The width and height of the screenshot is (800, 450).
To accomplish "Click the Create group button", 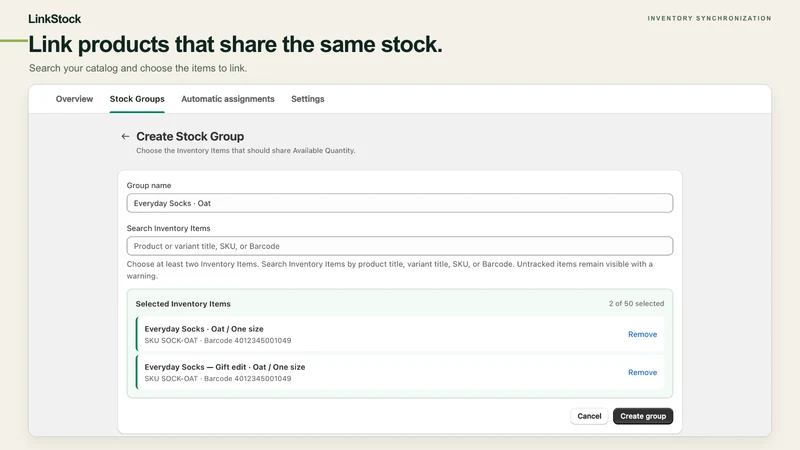I will pyautogui.click(x=643, y=416).
